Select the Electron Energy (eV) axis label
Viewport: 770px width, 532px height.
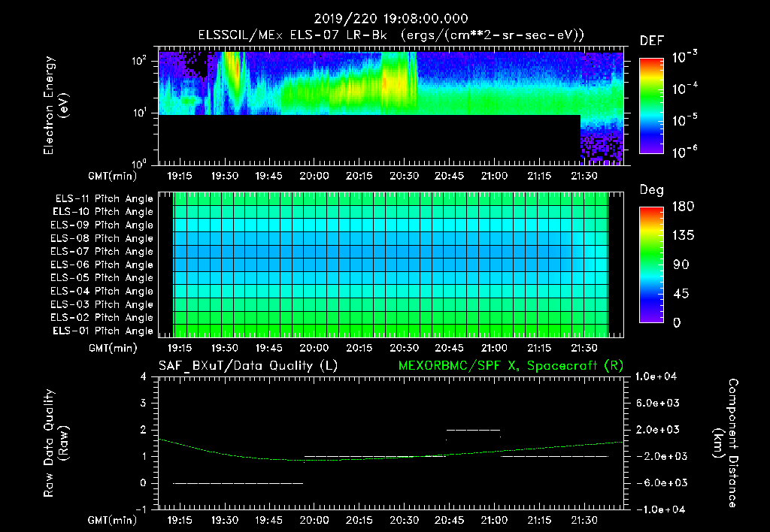click(x=56, y=105)
